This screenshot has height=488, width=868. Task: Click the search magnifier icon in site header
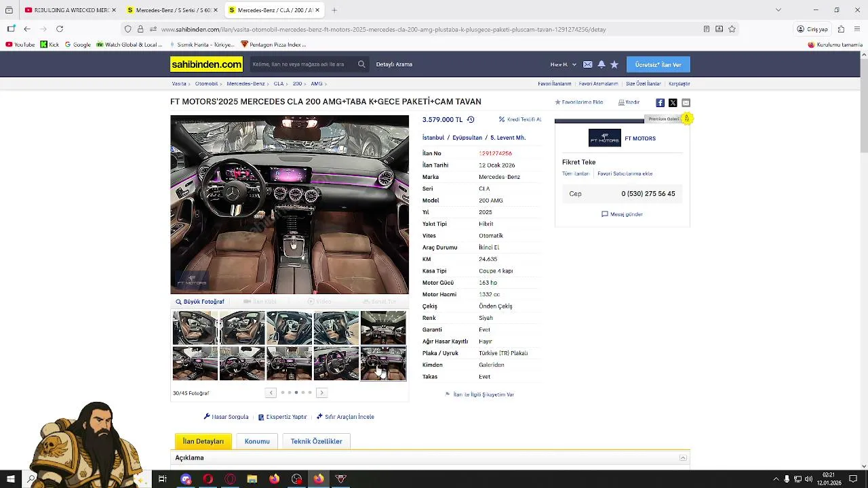click(x=361, y=64)
